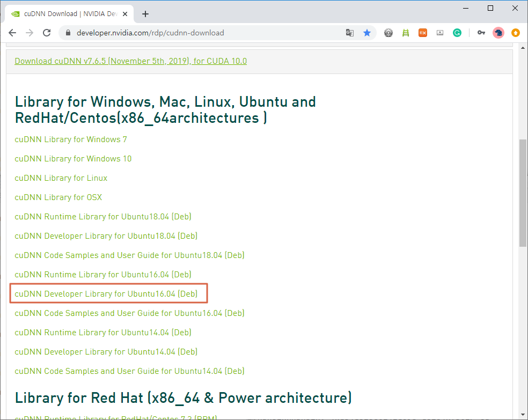Screen dimensions: 528x420
Task: Close the cuDNN Download tab
Action: coord(125,14)
